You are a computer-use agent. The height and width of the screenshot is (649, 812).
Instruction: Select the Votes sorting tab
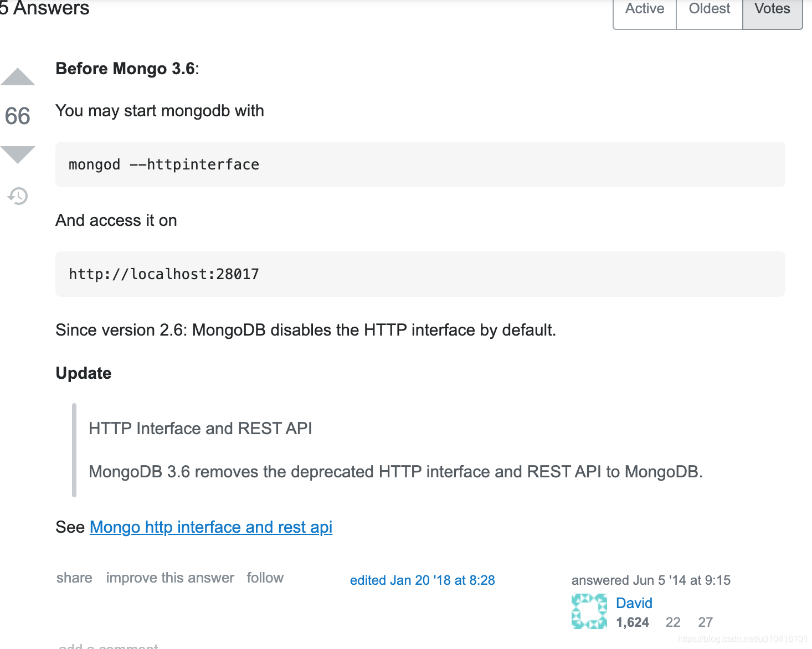pyautogui.click(x=772, y=8)
